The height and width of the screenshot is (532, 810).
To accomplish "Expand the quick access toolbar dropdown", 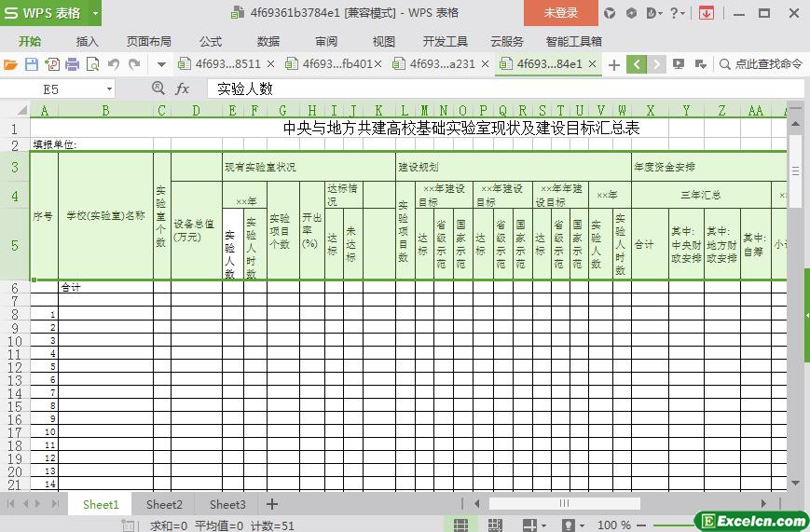I will tap(161, 64).
